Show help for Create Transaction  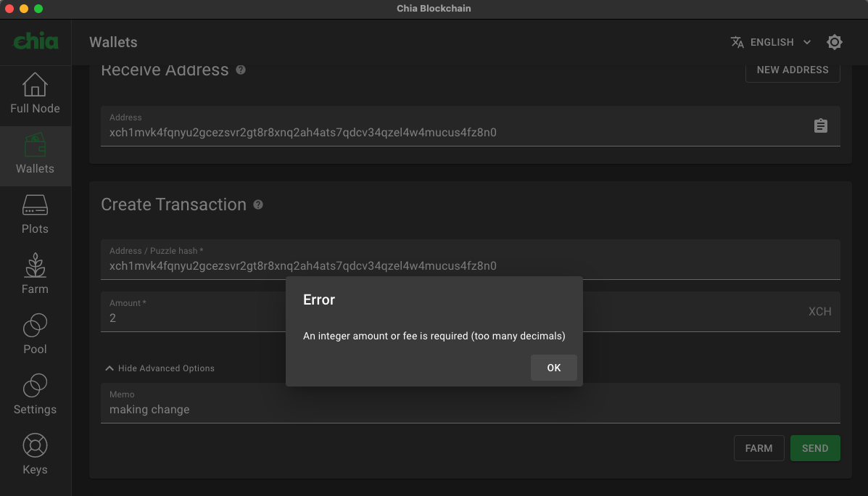pos(258,204)
